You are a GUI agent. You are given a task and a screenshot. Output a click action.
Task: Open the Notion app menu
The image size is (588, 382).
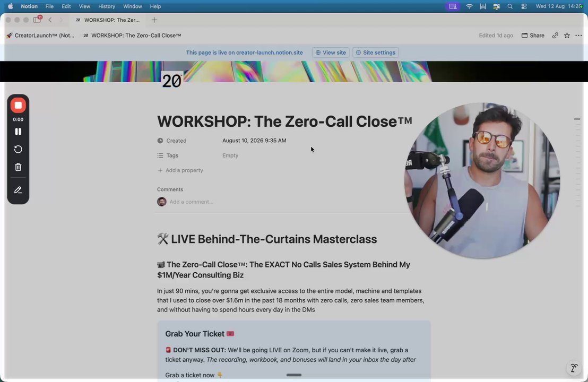point(29,6)
